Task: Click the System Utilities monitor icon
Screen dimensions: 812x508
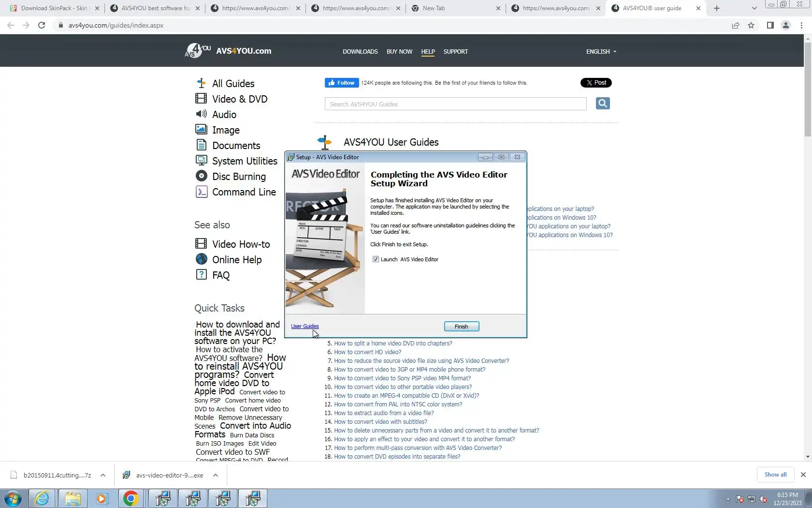Action: (x=201, y=160)
